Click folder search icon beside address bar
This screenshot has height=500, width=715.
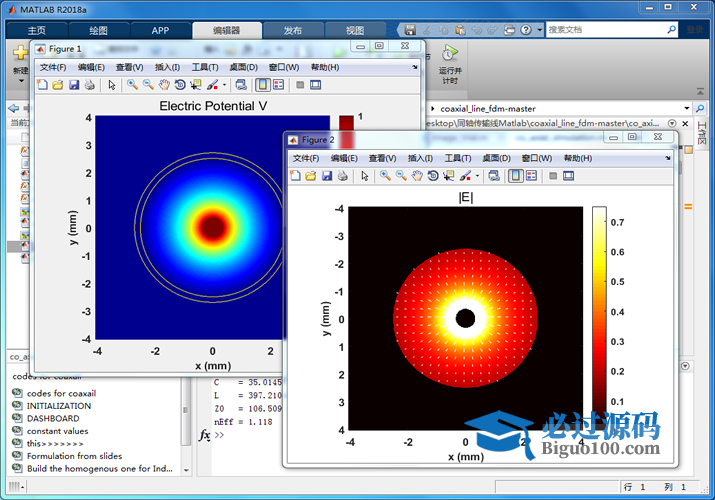click(700, 108)
